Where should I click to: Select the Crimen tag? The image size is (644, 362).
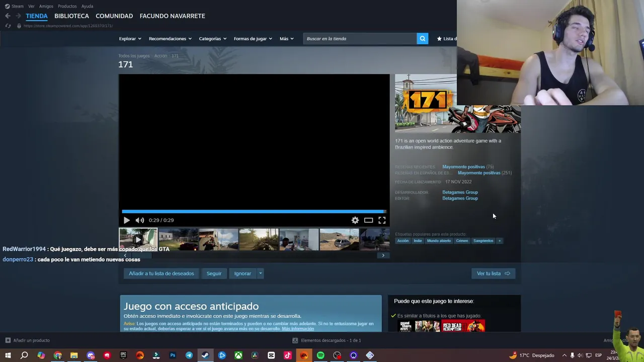462,241
